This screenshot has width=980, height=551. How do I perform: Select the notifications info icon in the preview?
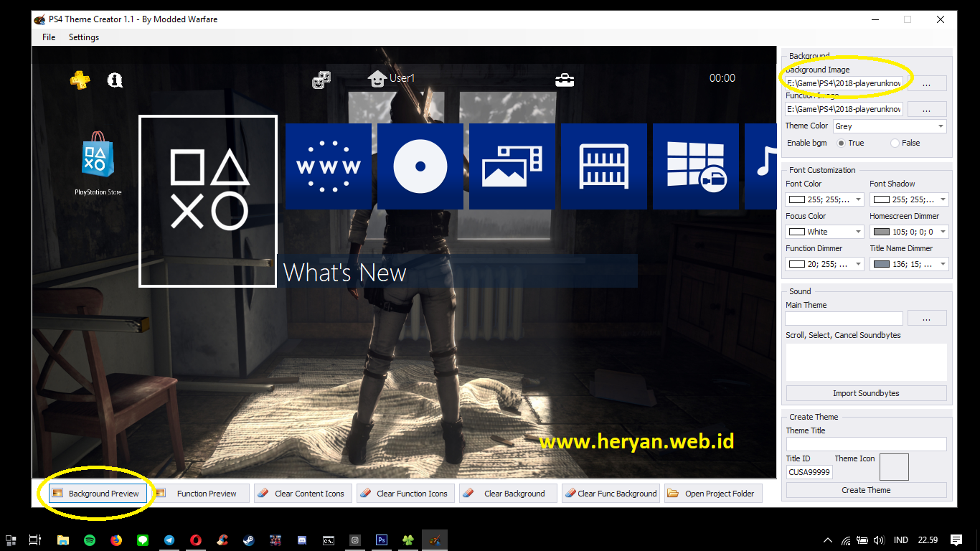click(115, 80)
